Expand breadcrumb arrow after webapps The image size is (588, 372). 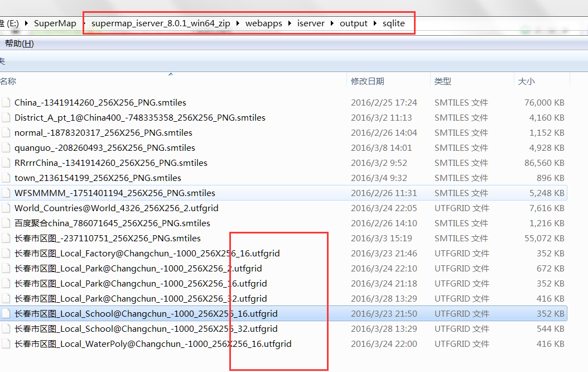coord(290,23)
